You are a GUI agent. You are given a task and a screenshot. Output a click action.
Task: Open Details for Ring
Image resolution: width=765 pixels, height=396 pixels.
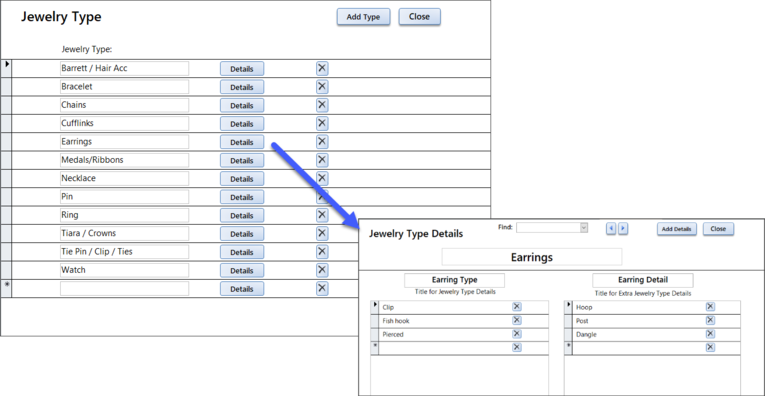tap(242, 216)
